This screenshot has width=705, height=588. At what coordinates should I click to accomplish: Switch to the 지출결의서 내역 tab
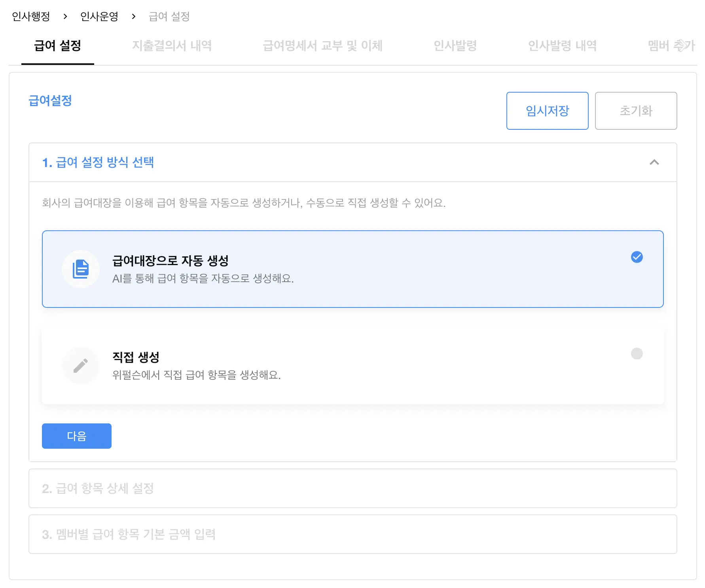click(172, 46)
